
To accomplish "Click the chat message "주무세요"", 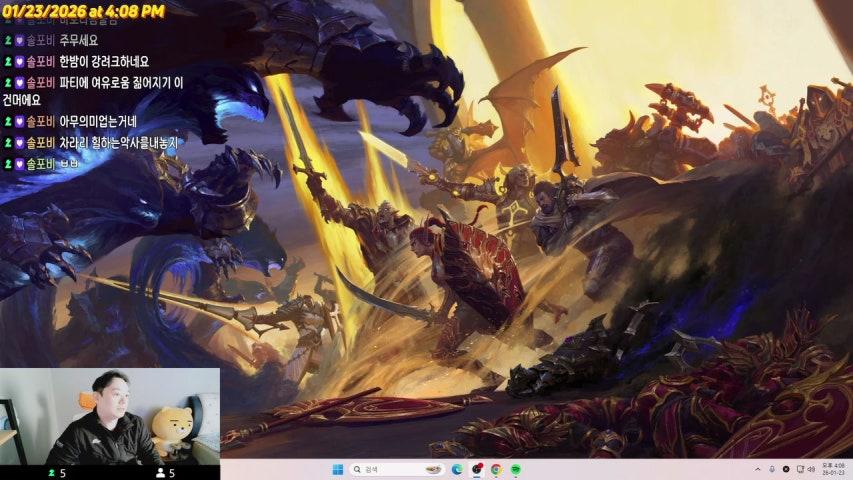I will (79, 41).
